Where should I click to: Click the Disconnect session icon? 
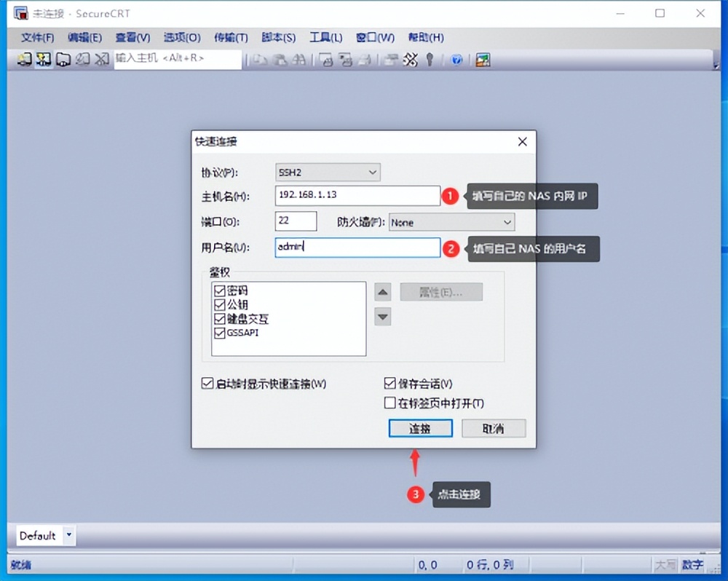(x=102, y=59)
